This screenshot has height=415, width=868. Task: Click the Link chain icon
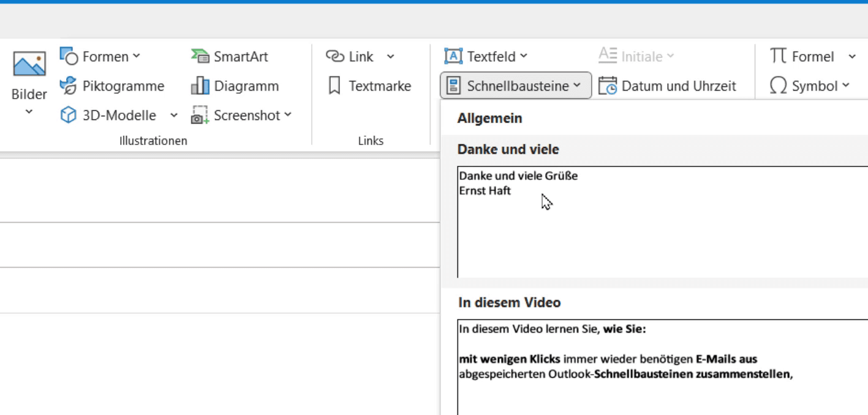click(335, 56)
